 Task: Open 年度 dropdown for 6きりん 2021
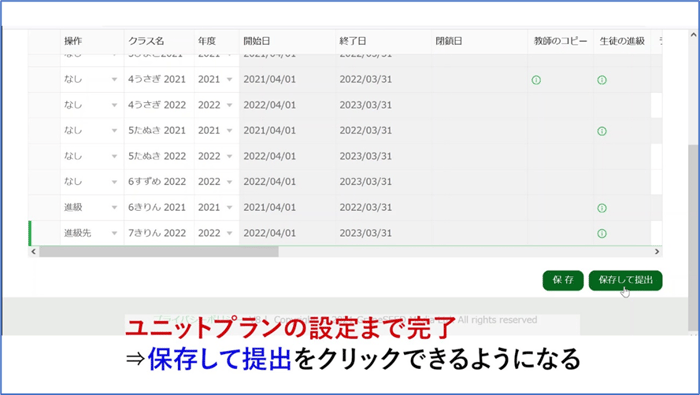[x=229, y=208]
